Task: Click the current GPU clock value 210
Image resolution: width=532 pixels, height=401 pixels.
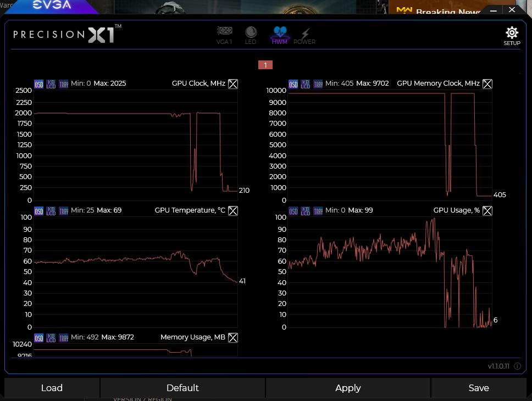Action: point(244,191)
